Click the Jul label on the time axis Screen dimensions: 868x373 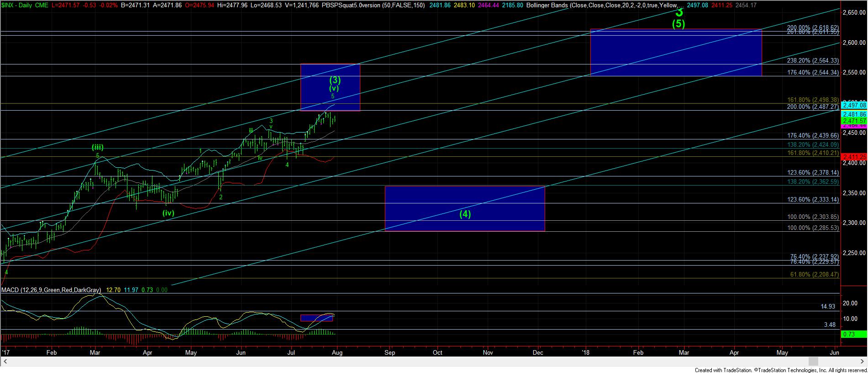point(291,353)
